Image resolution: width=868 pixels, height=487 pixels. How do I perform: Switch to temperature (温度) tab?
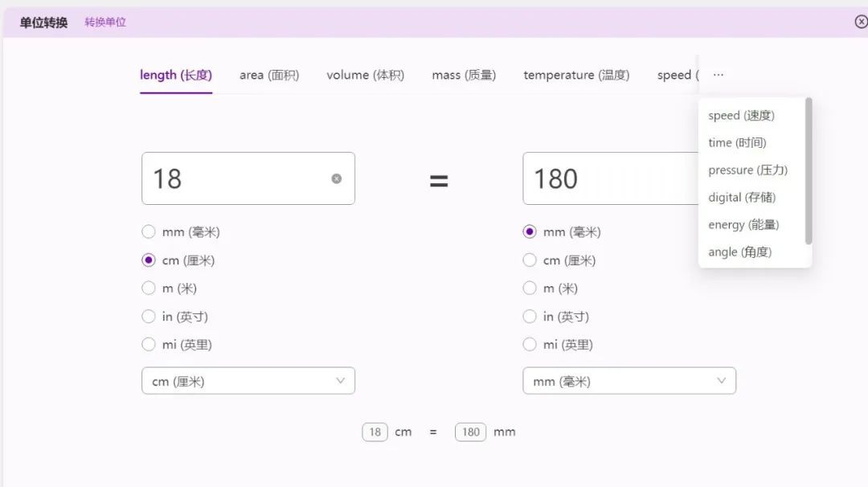pyautogui.click(x=576, y=75)
